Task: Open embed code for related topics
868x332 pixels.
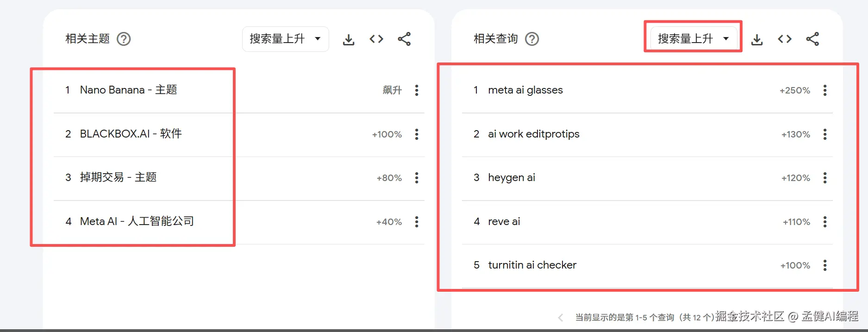Action: pos(376,39)
